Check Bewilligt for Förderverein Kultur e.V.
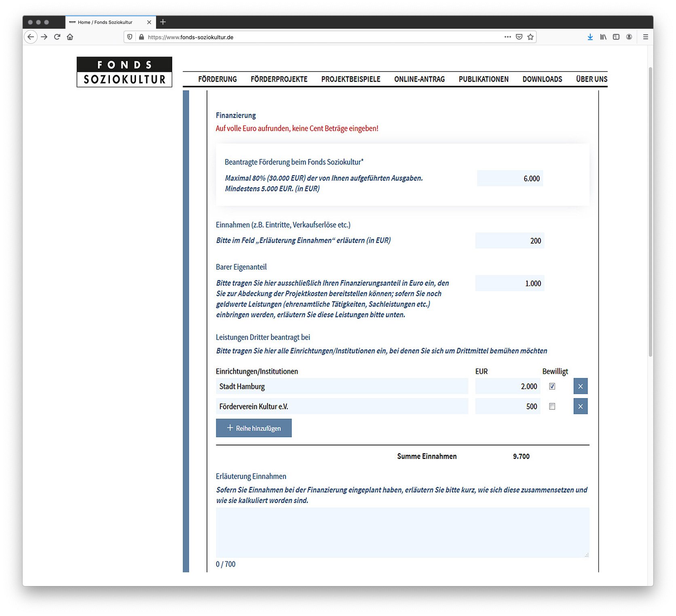Screen dimensions: 676x616 552,406
